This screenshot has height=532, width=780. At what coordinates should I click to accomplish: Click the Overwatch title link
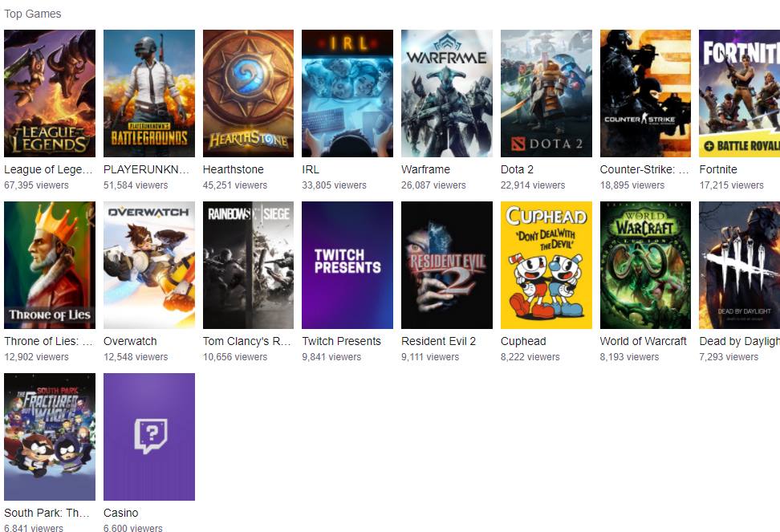130,342
